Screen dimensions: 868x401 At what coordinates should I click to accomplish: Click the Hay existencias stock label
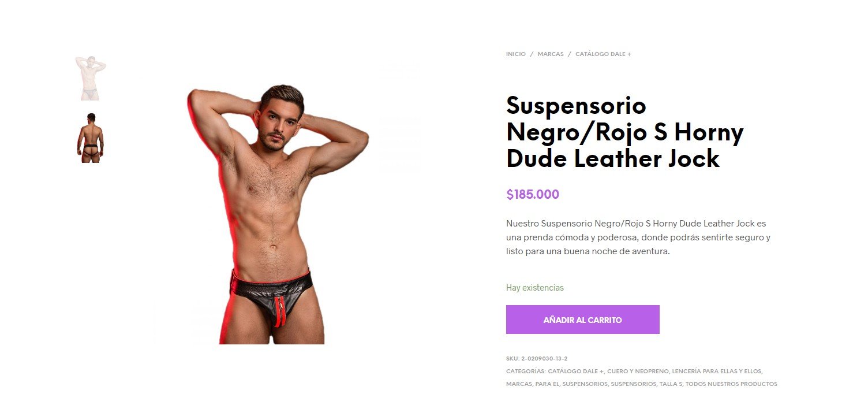click(535, 288)
